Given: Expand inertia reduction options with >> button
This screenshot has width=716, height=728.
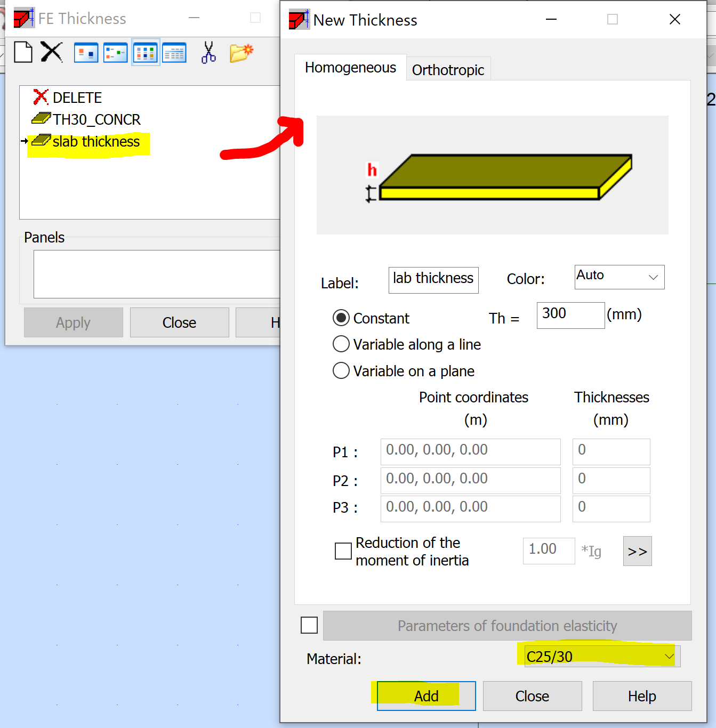Looking at the screenshot, I should click(x=637, y=551).
